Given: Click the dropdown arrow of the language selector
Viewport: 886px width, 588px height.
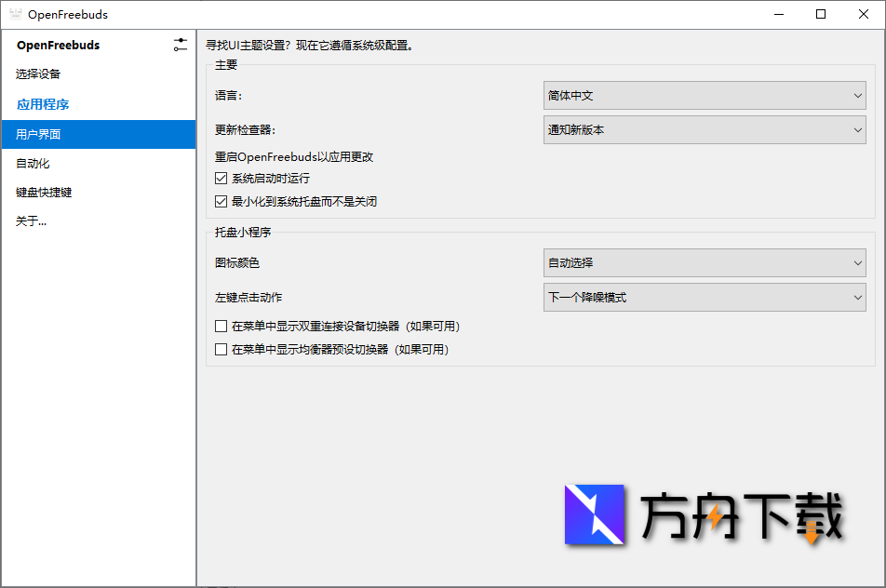Looking at the screenshot, I should (x=859, y=95).
